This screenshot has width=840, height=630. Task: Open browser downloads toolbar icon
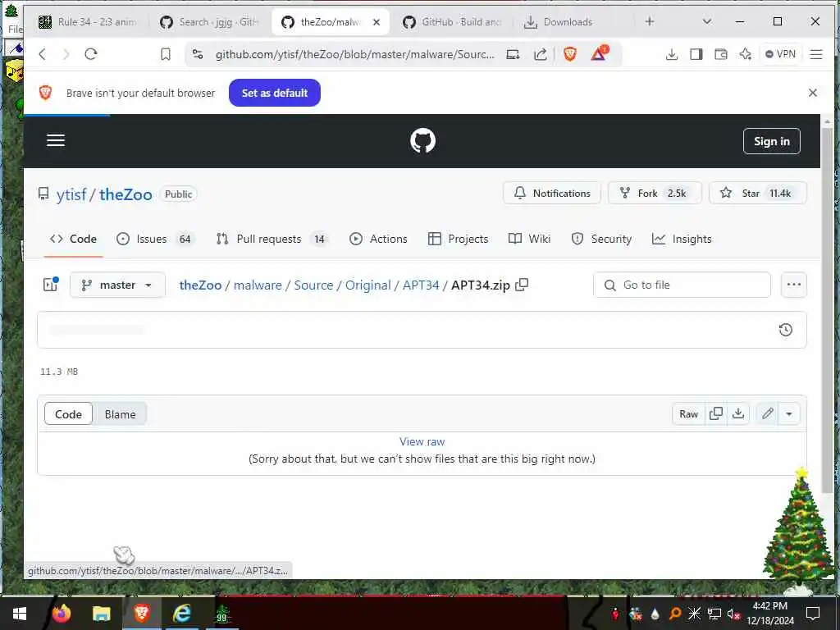(671, 54)
